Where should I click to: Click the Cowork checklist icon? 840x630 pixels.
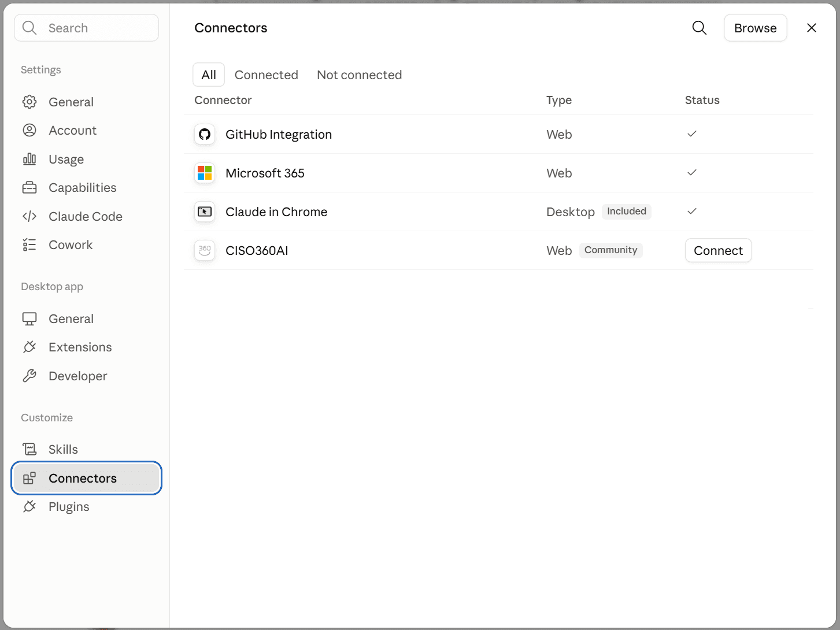[29, 244]
